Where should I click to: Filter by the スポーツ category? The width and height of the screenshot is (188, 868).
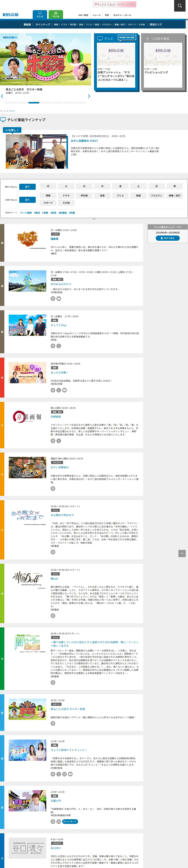point(48,203)
